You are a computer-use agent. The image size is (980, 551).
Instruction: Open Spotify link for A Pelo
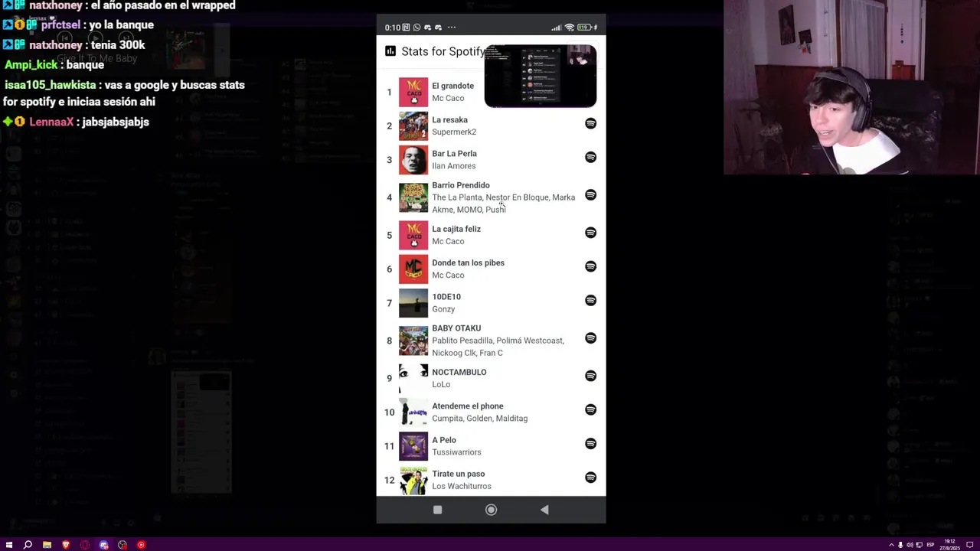[x=590, y=444]
